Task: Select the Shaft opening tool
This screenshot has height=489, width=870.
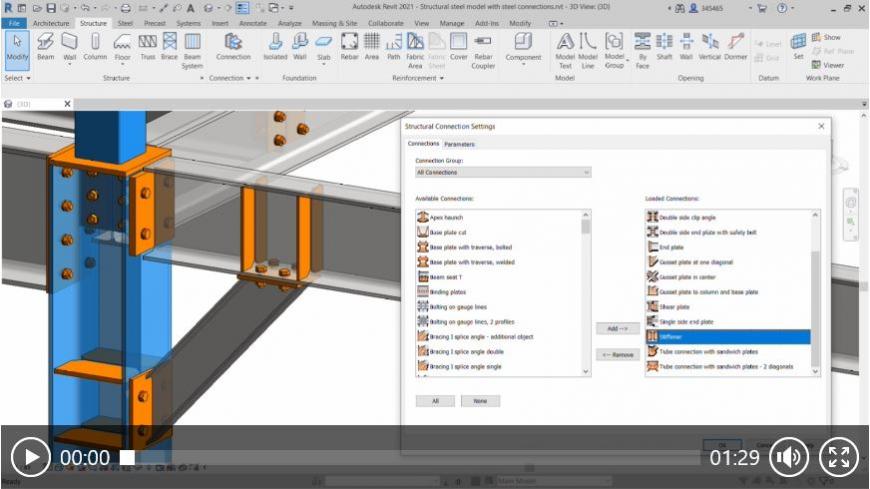Action: 664,47
